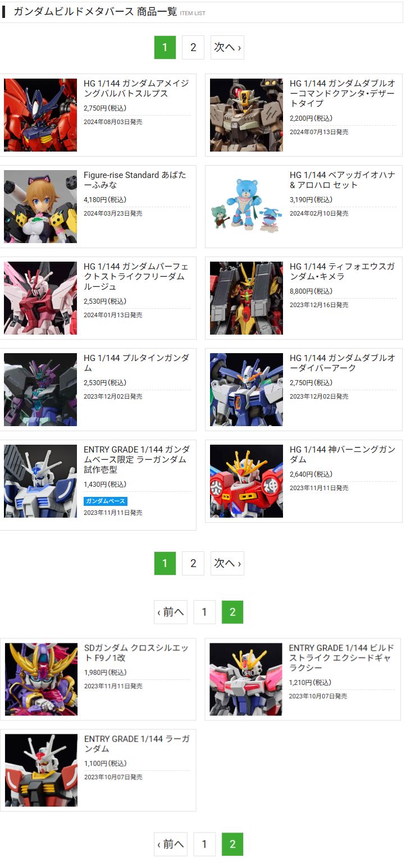The height and width of the screenshot is (868, 406).
Task: Click 次へ in the middle pagination bar
Action: coord(227,563)
